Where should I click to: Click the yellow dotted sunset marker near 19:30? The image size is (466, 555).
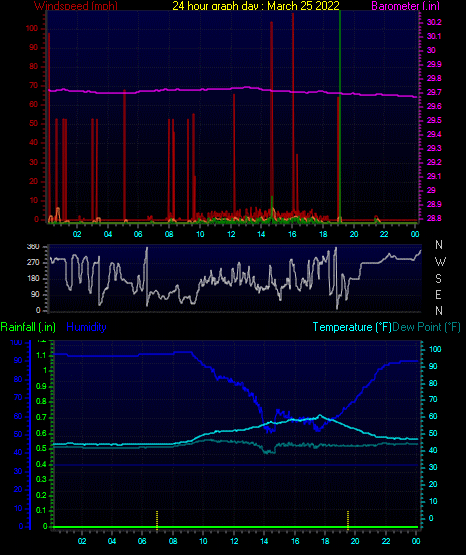[348, 520]
